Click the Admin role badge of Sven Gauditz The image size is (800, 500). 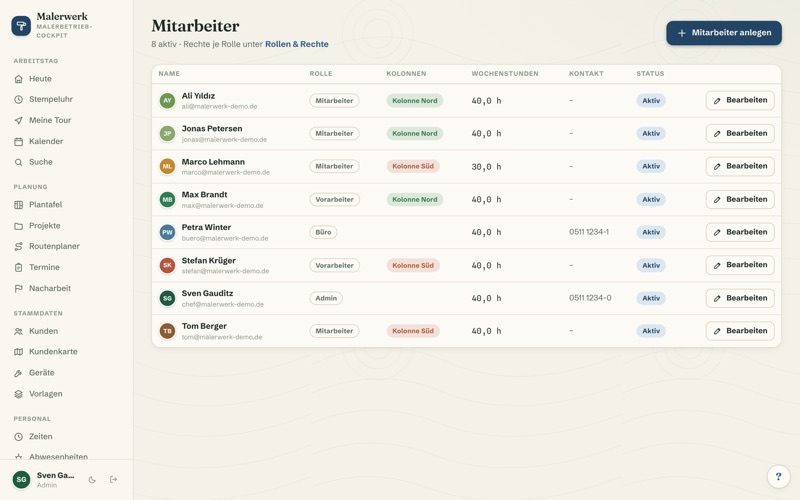[326, 298]
